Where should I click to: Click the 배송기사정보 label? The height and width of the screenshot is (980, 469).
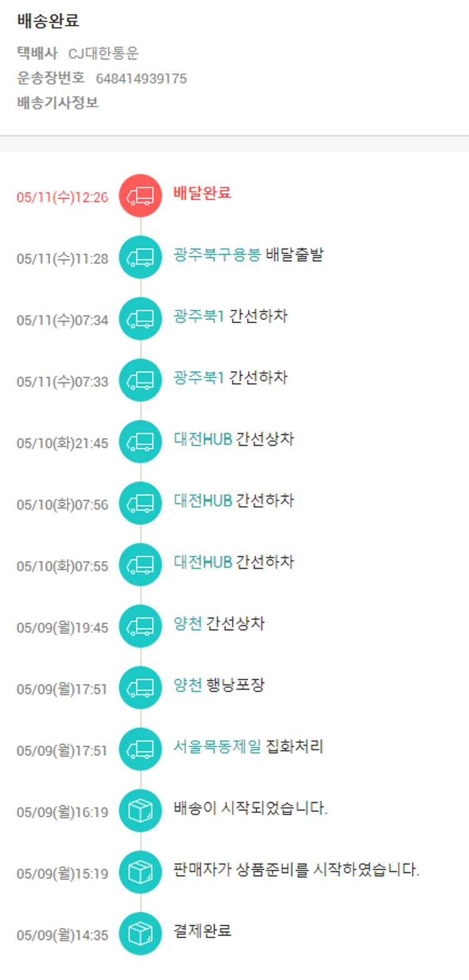[x=58, y=103]
